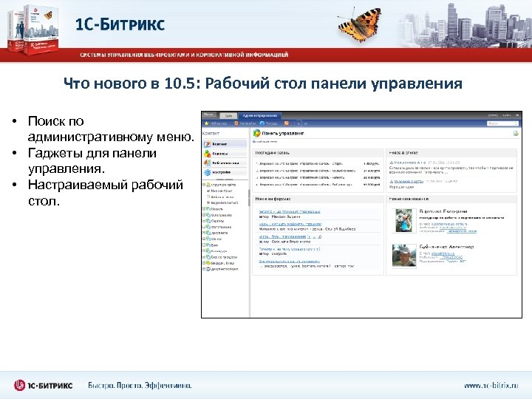Screen dimensions: 532x399
Task: Switch to the Администрирование tab
Action: click(x=260, y=116)
